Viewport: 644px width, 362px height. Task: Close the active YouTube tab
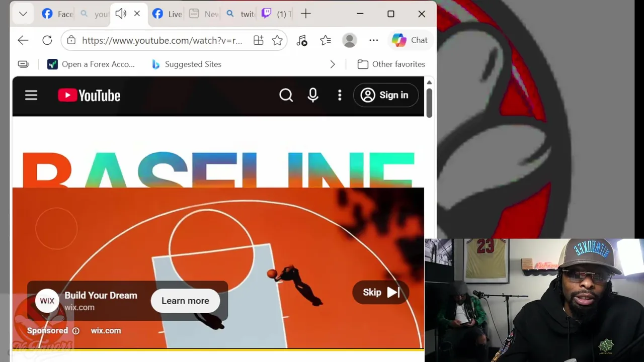pyautogui.click(x=137, y=14)
